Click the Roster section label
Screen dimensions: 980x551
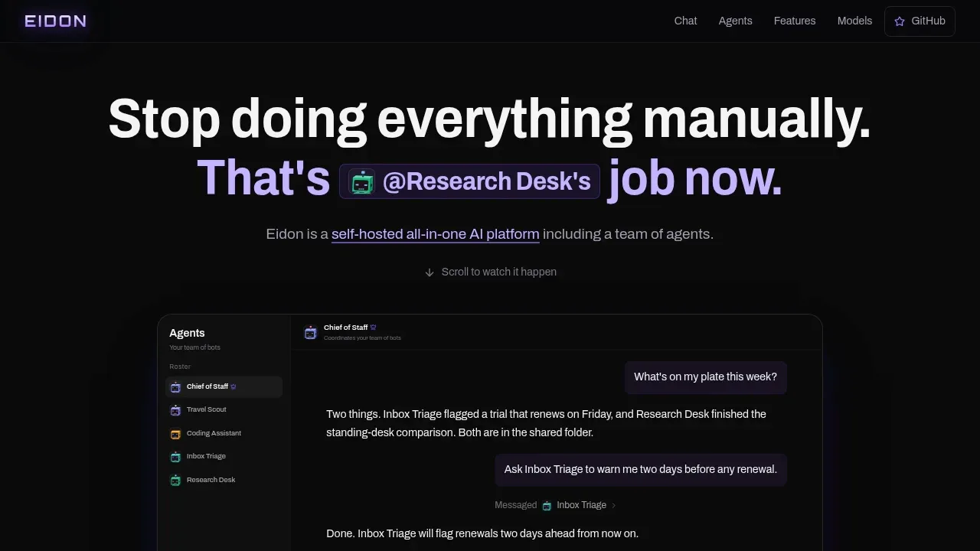(x=180, y=367)
